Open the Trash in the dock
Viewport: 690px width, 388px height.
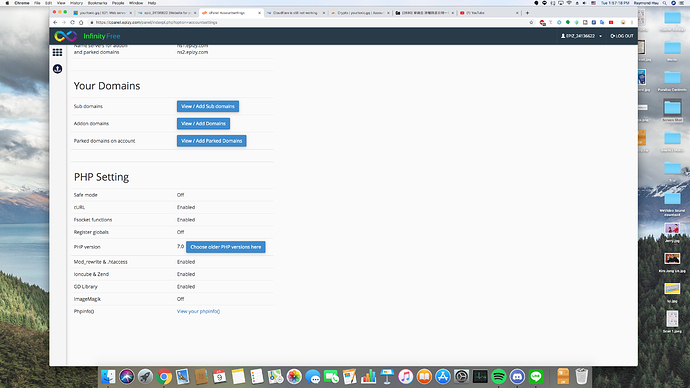[582, 377]
